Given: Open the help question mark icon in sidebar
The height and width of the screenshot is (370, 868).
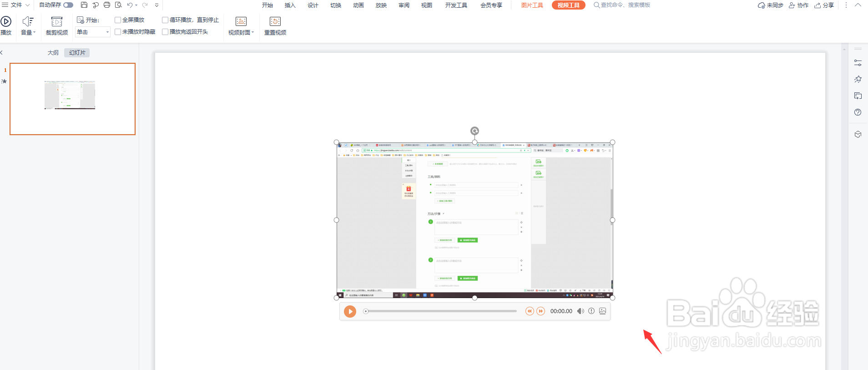Looking at the screenshot, I should point(858,112).
